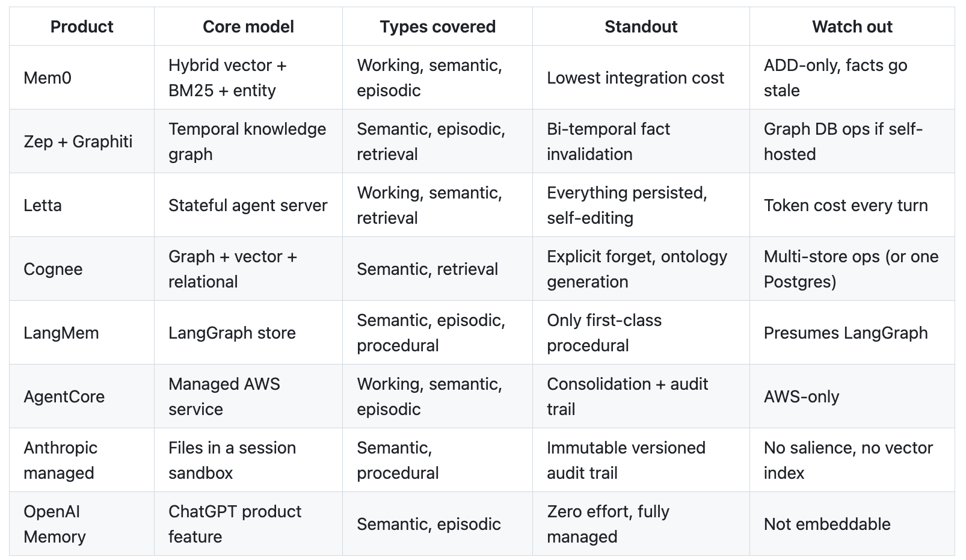Select the Not embeddable cell

click(852, 524)
